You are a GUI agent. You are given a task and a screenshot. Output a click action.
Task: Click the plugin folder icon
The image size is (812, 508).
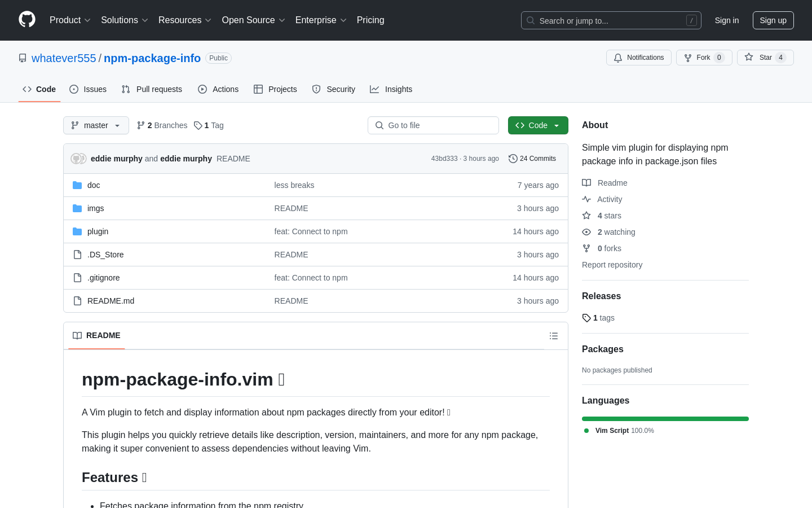pos(77,231)
